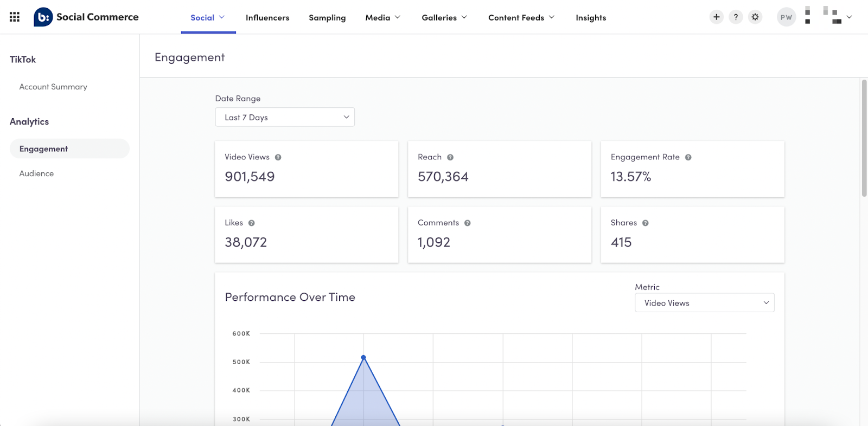Show Reach info tooltip icon
This screenshot has width=868, height=426.
tap(450, 157)
